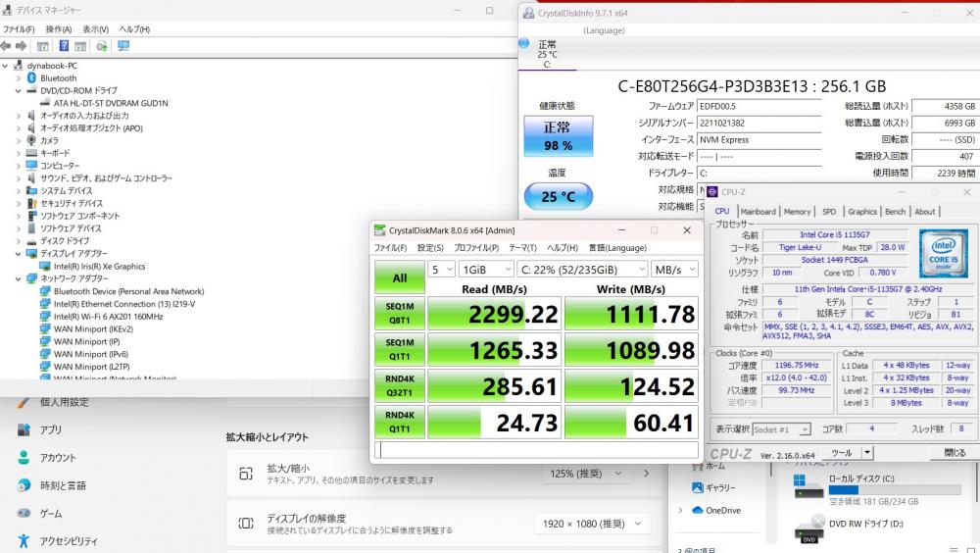Open アプリ in Settings sidebar
980x553 pixels.
[51, 429]
